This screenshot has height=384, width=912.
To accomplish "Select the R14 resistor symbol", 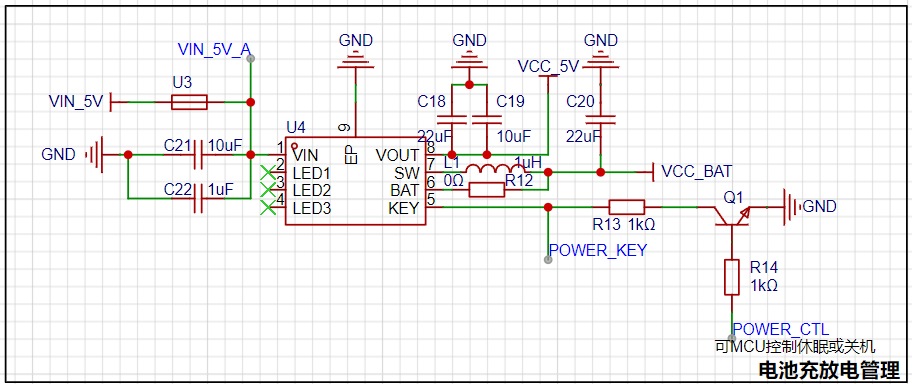I will tap(732, 277).
